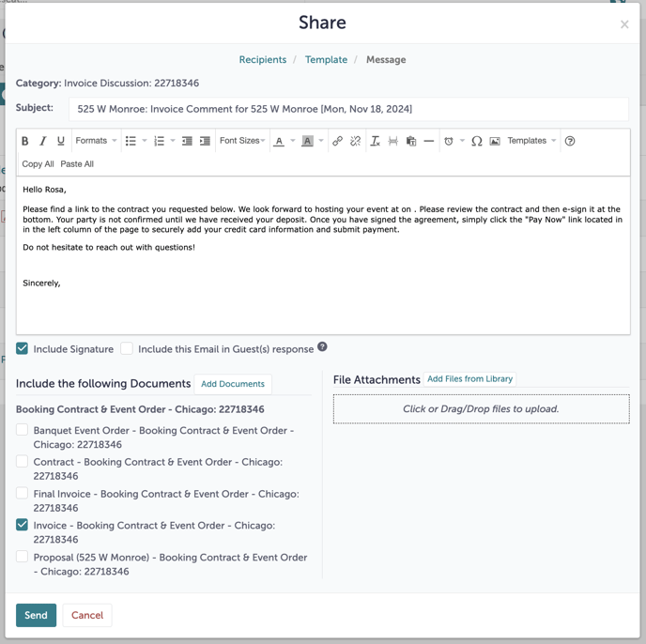Open the Templates dropdown in toolbar
The width and height of the screenshot is (646, 644).
pos(531,141)
